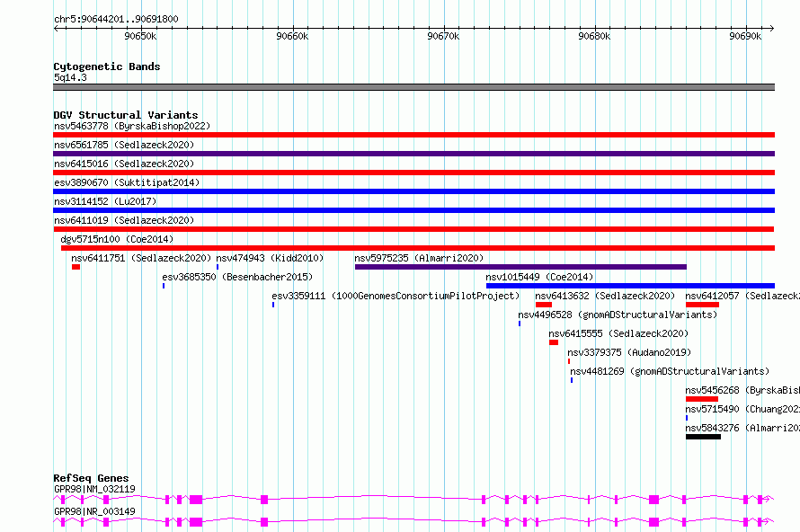Click the nsv6413632 (Sedlazeck2020) label
This screenshot has width=800, height=532.
[605, 296]
